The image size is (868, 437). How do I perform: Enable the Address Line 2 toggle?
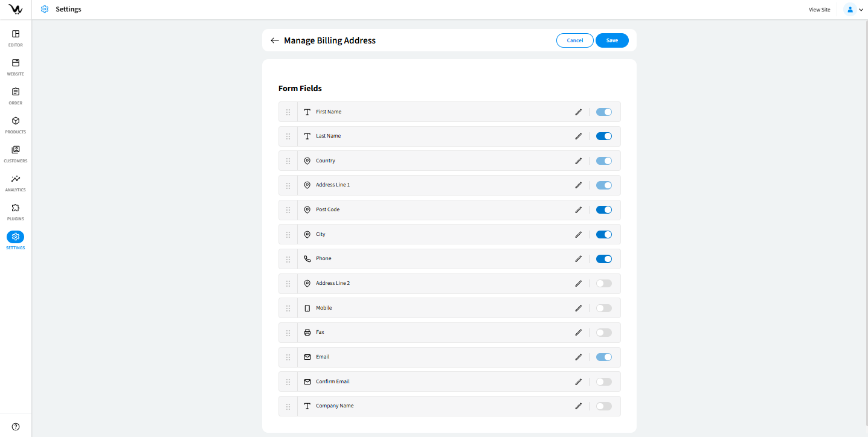[603, 284]
